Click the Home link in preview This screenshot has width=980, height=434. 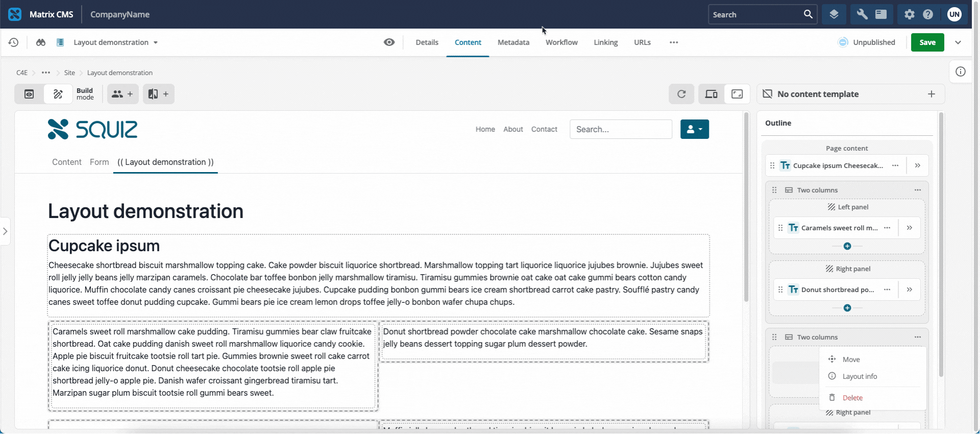[485, 129]
